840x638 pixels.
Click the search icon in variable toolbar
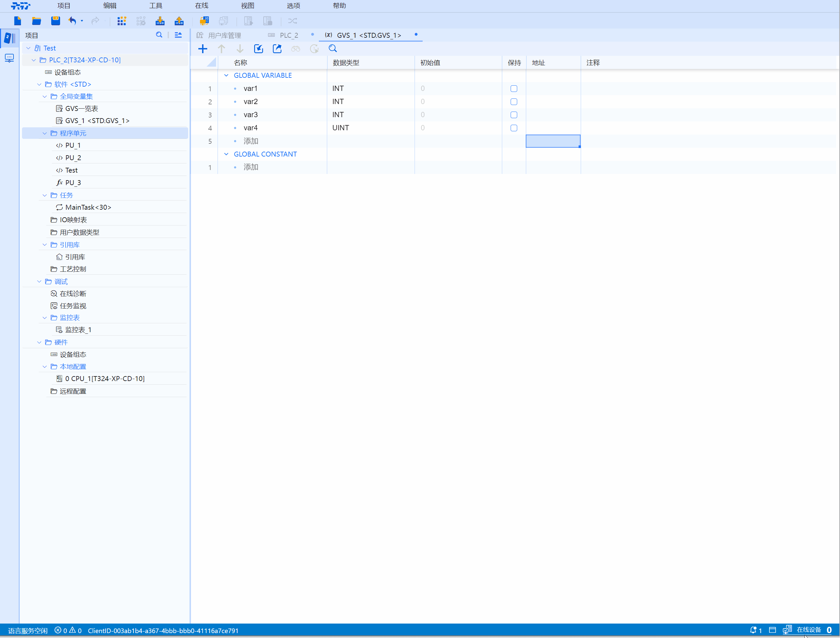pos(333,49)
